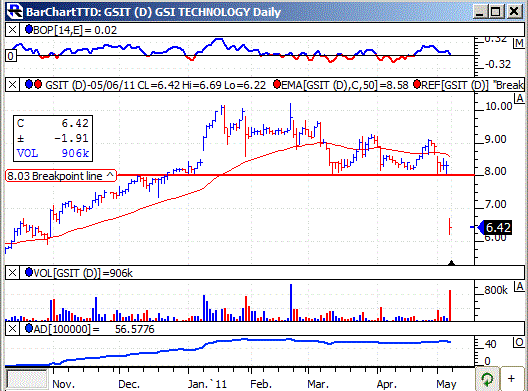Click the Nov. date axis label
This screenshot has height=391, width=528.
pos(64,384)
